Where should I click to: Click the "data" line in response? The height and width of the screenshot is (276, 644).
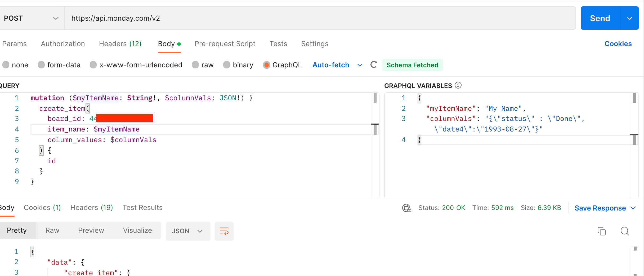(66, 262)
